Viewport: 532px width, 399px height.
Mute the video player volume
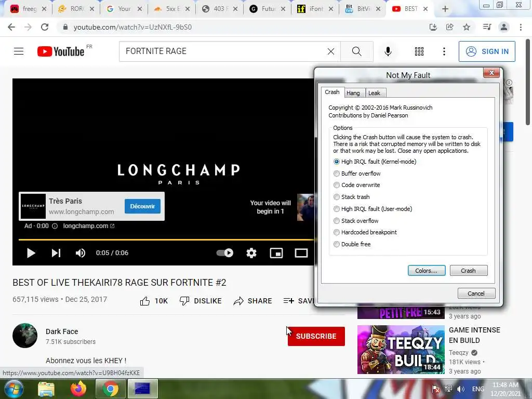(81, 253)
